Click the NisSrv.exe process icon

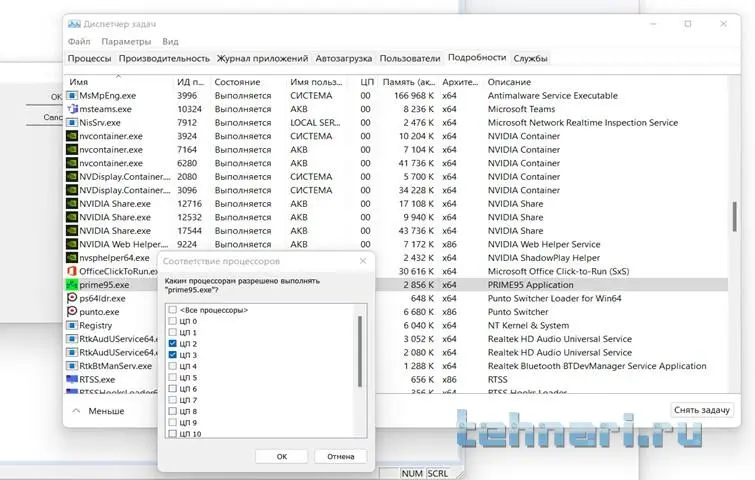(72, 122)
